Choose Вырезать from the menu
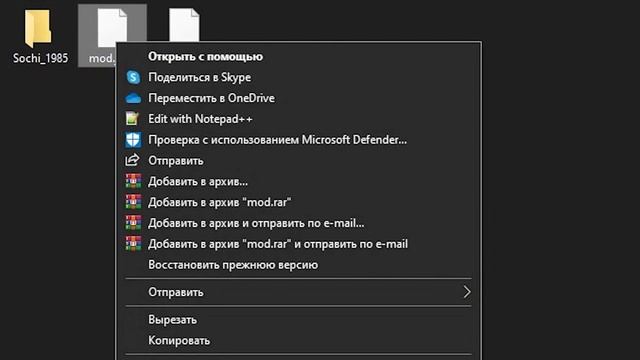This screenshot has height=360, width=640. click(172, 320)
